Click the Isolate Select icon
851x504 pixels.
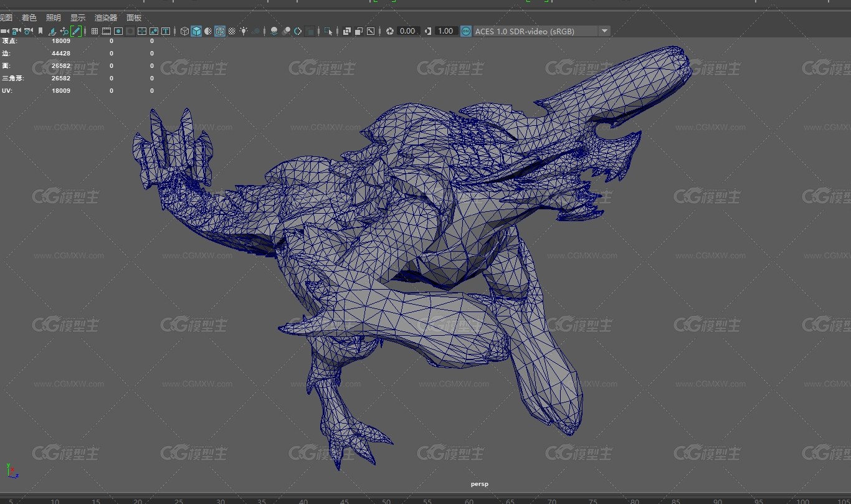point(328,31)
